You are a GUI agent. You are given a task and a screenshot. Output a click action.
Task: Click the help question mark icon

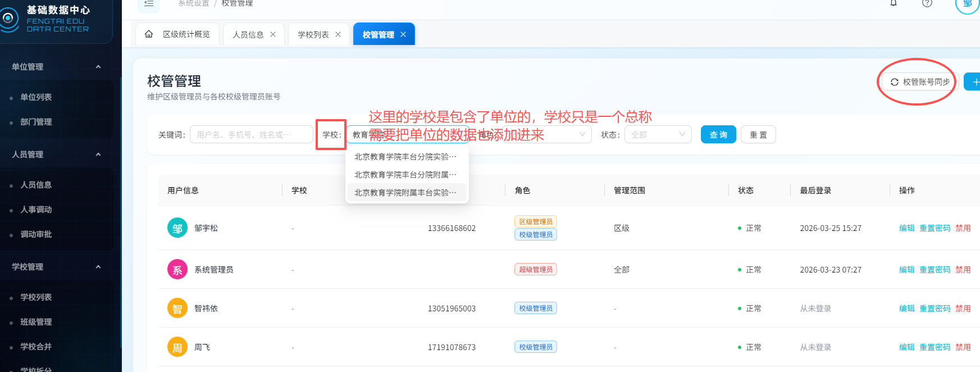pos(927,3)
